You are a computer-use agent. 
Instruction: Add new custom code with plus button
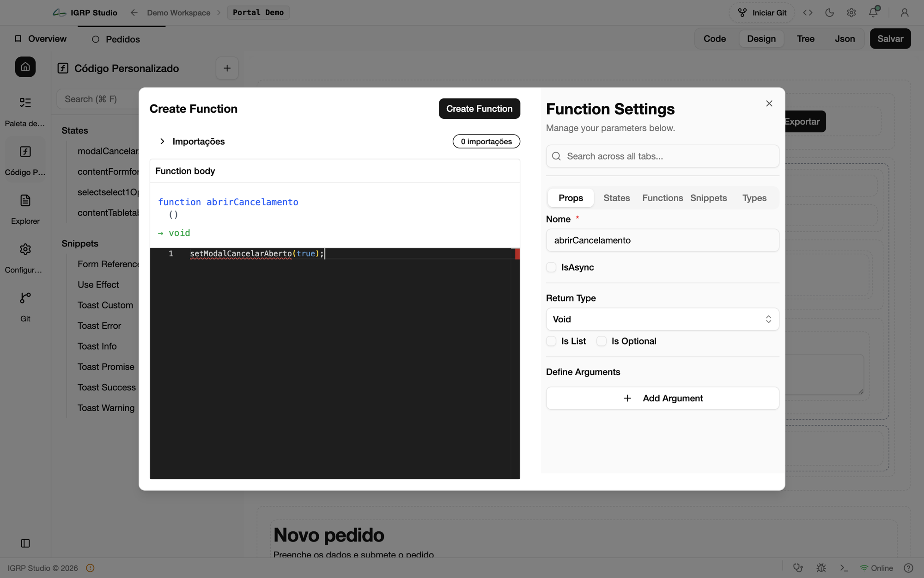(227, 68)
